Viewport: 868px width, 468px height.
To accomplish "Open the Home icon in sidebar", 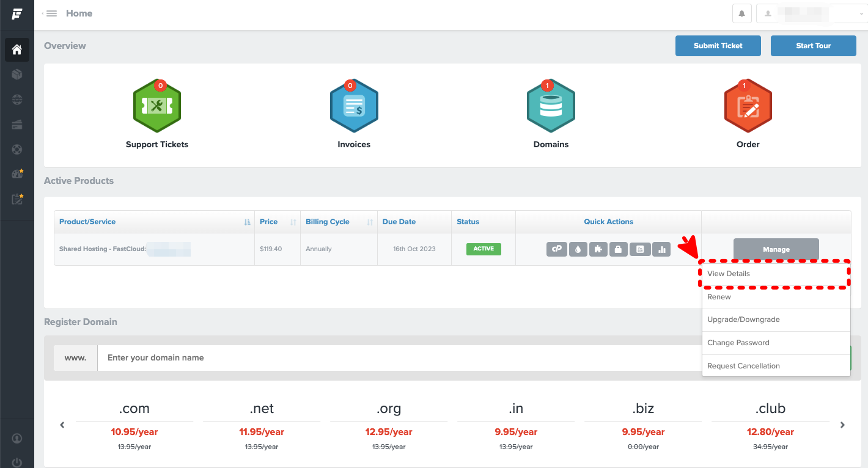I will click(17, 49).
